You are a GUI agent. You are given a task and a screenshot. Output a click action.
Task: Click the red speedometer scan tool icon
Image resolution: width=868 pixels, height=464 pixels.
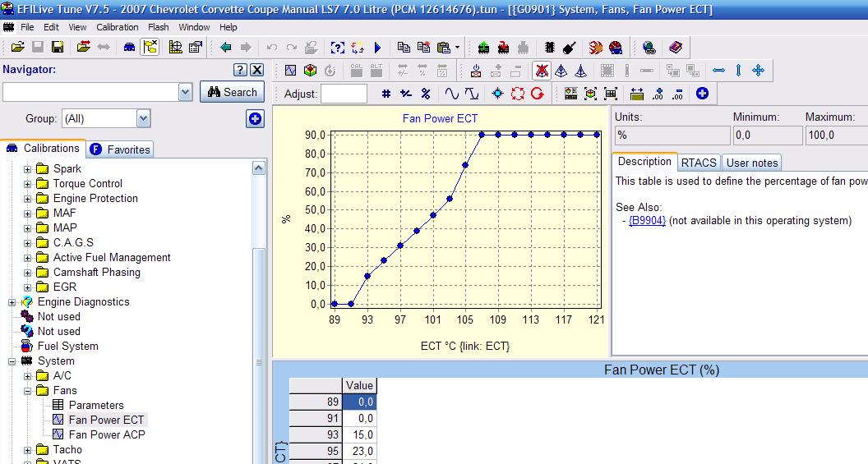616,48
